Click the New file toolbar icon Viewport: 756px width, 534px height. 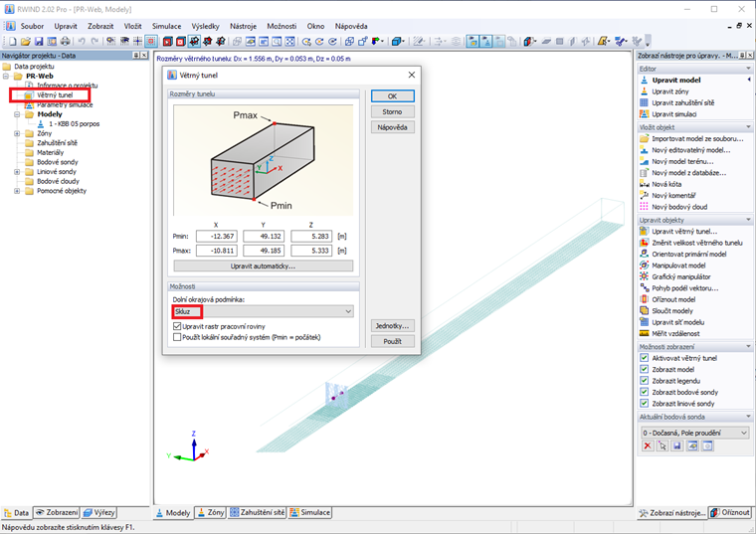click(13, 42)
